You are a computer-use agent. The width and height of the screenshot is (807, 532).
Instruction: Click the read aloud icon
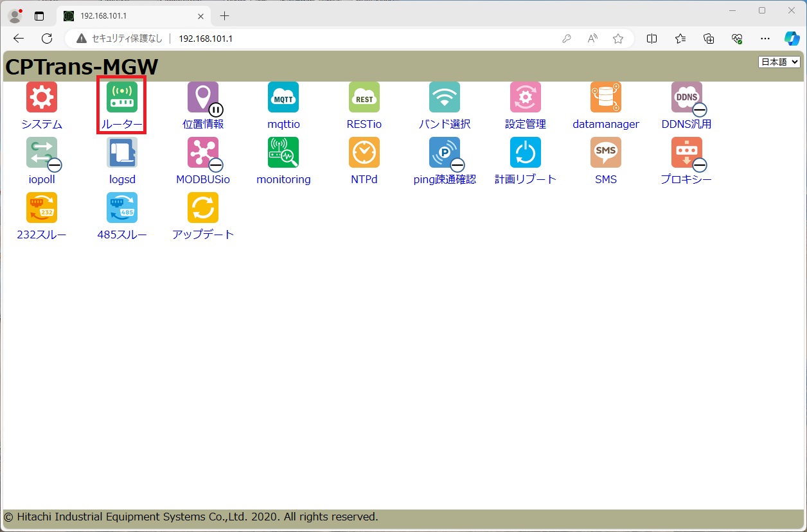tap(592, 39)
